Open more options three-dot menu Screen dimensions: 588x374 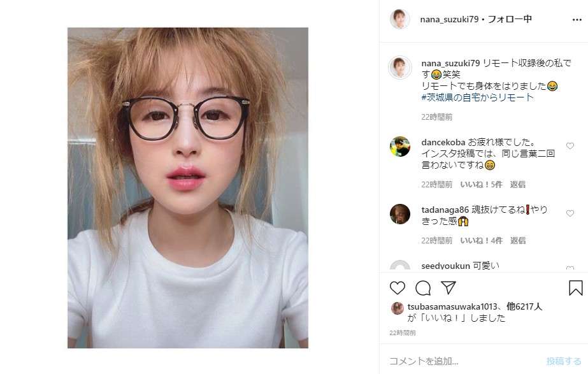pos(577,20)
